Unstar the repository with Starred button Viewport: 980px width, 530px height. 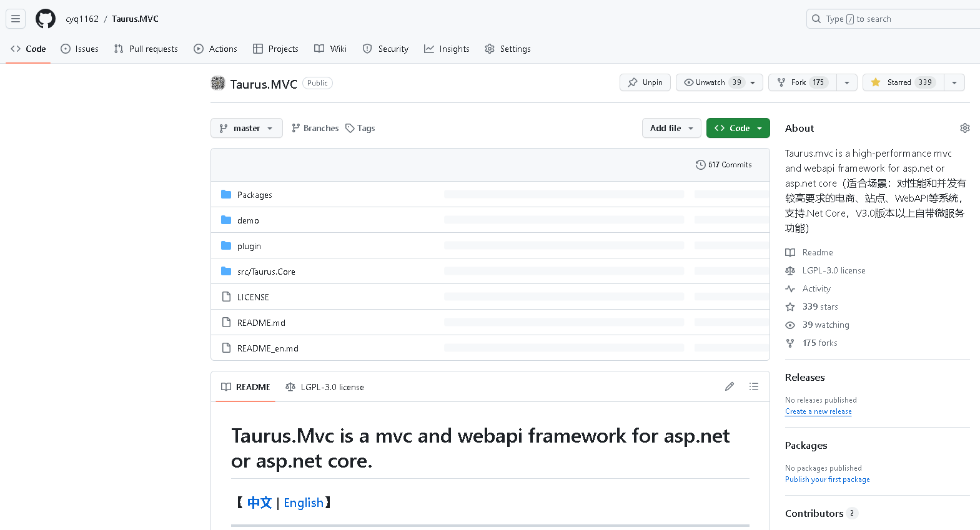click(903, 82)
